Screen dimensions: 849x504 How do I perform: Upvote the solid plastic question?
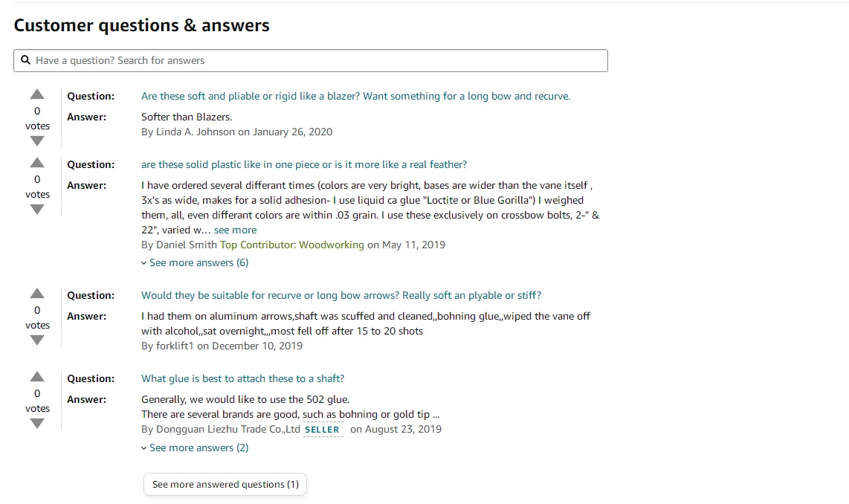[x=37, y=164]
